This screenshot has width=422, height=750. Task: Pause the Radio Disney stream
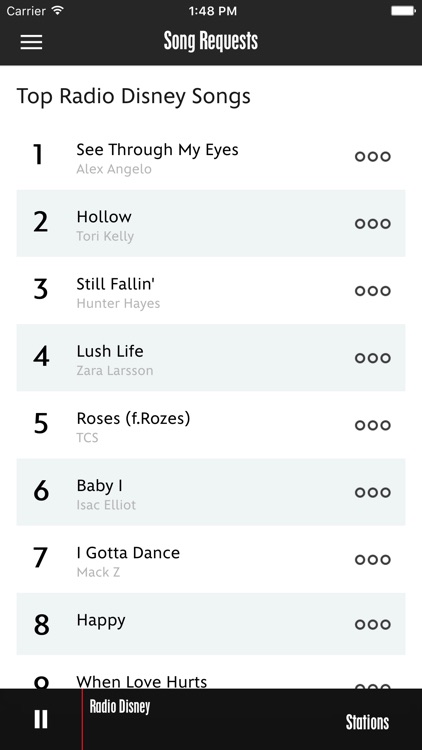[41, 719]
